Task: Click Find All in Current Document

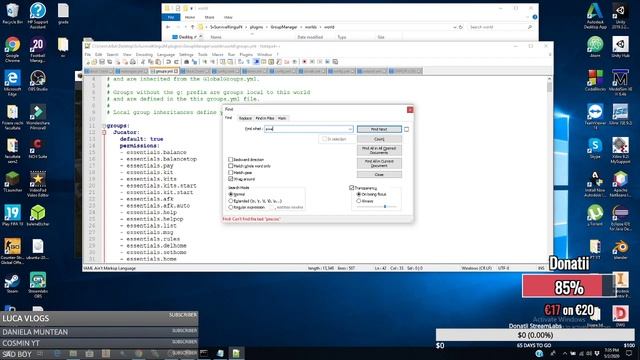Action: (379, 163)
